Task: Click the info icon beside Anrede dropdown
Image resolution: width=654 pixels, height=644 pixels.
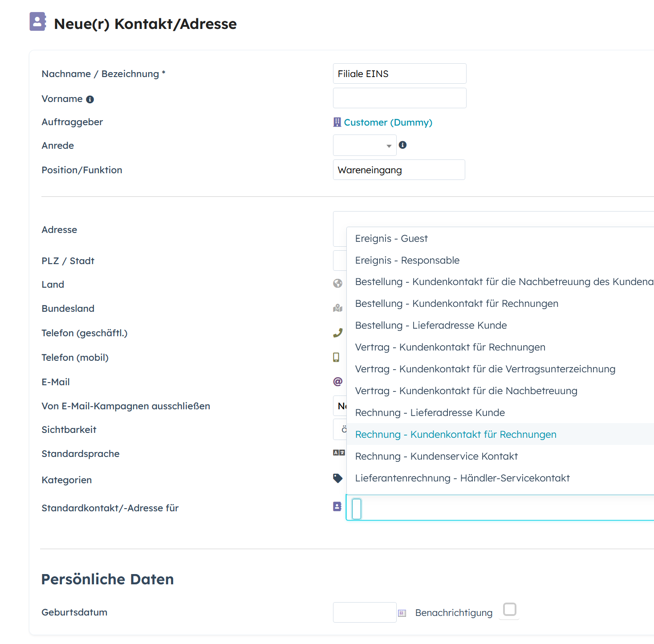Action: coord(402,145)
